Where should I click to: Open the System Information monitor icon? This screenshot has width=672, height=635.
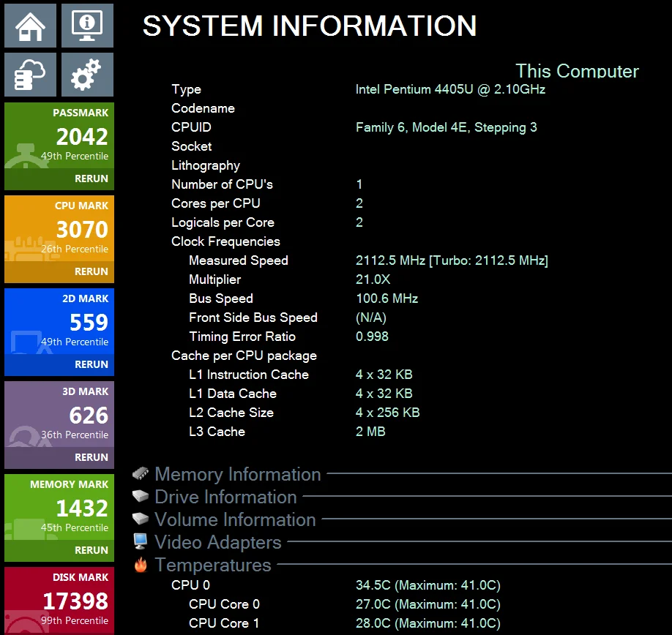tap(87, 26)
